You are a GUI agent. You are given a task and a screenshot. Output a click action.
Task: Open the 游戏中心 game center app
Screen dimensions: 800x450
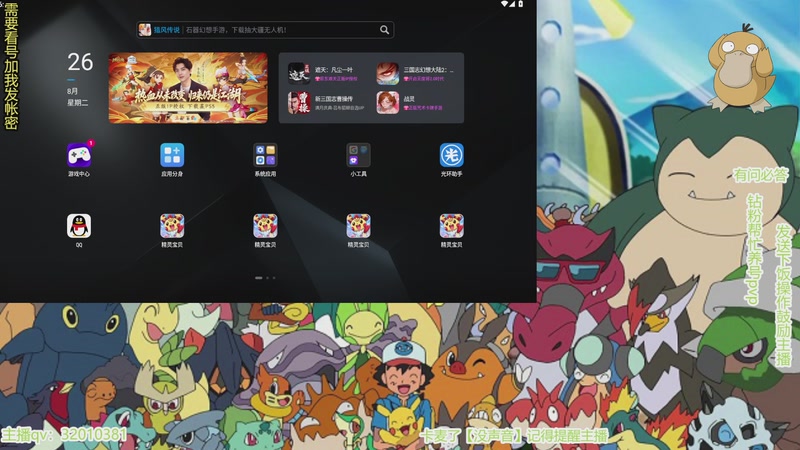tap(79, 155)
